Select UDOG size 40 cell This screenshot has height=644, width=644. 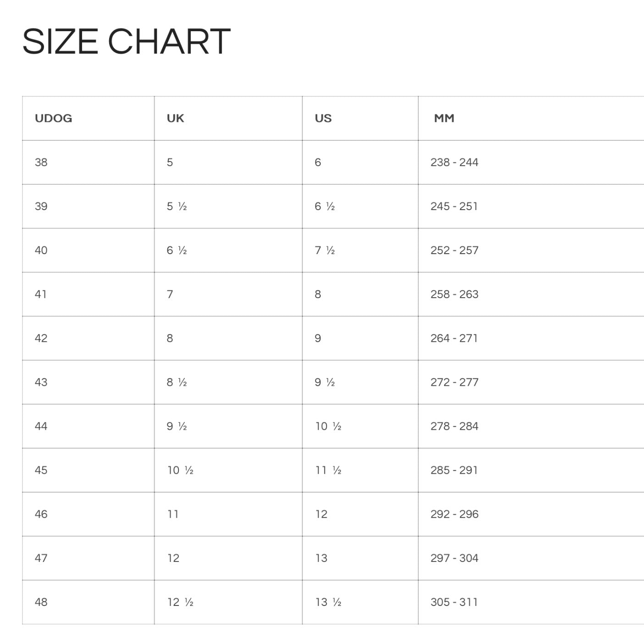41,250
